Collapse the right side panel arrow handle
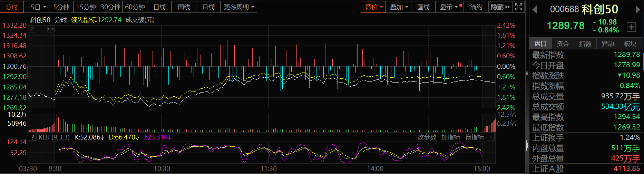This screenshot has width=644, height=174. [527, 145]
